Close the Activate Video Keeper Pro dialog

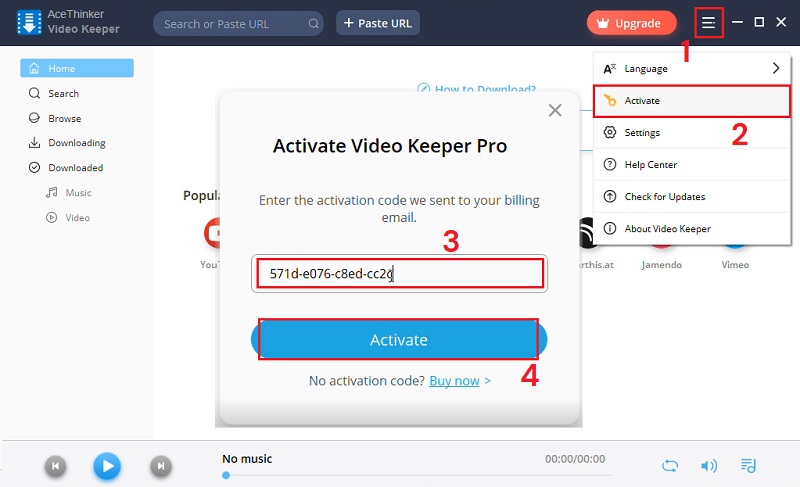pyautogui.click(x=555, y=110)
